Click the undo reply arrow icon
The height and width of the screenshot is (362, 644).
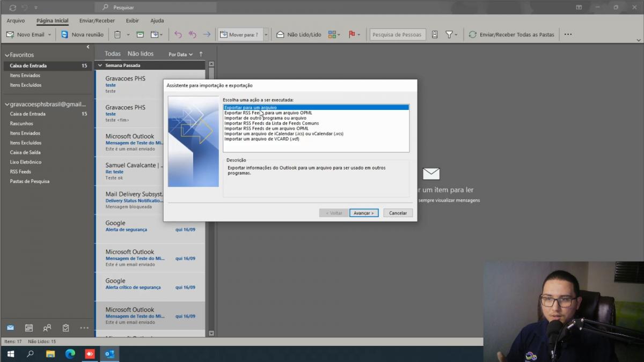pyautogui.click(x=178, y=34)
